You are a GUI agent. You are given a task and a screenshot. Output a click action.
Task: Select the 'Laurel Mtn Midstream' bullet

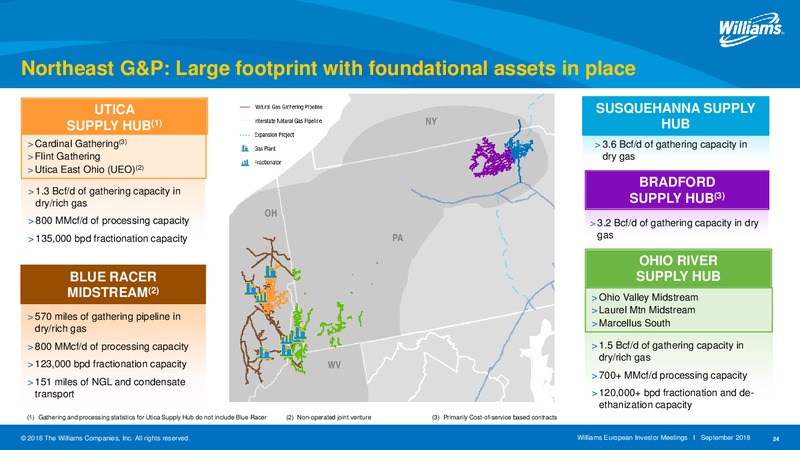[x=643, y=310]
